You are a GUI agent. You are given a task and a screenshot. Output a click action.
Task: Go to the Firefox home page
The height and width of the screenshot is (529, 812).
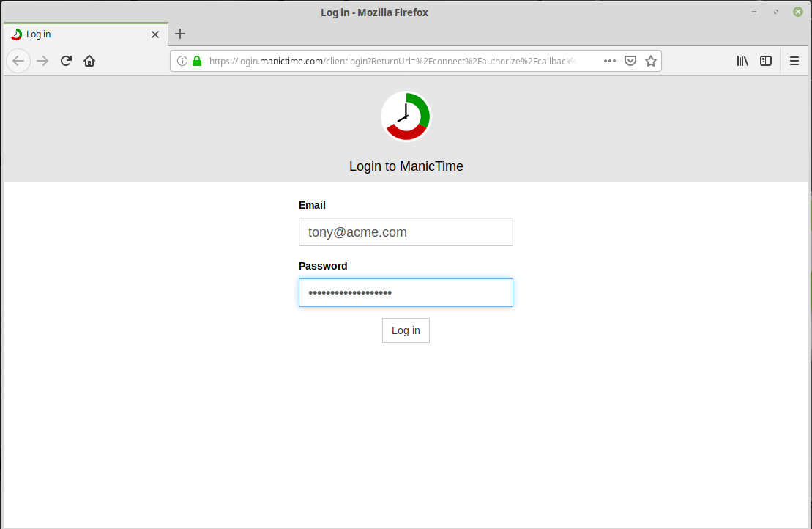(x=89, y=61)
